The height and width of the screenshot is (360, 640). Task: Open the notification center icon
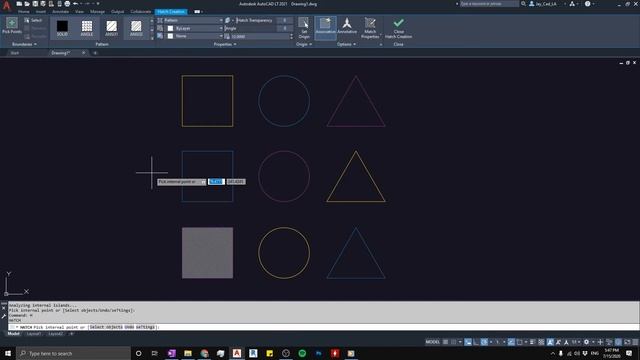pyautogui.click(x=629, y=353)
